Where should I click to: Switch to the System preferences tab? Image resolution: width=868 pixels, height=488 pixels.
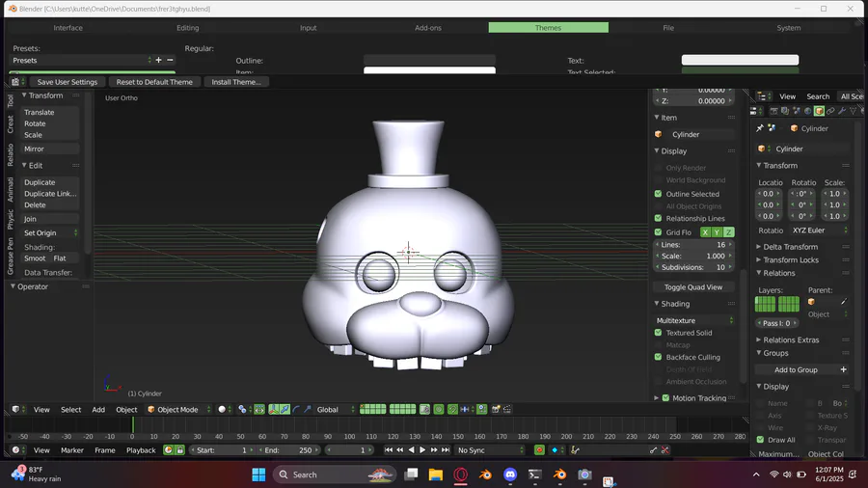click(x=788, y=28)
